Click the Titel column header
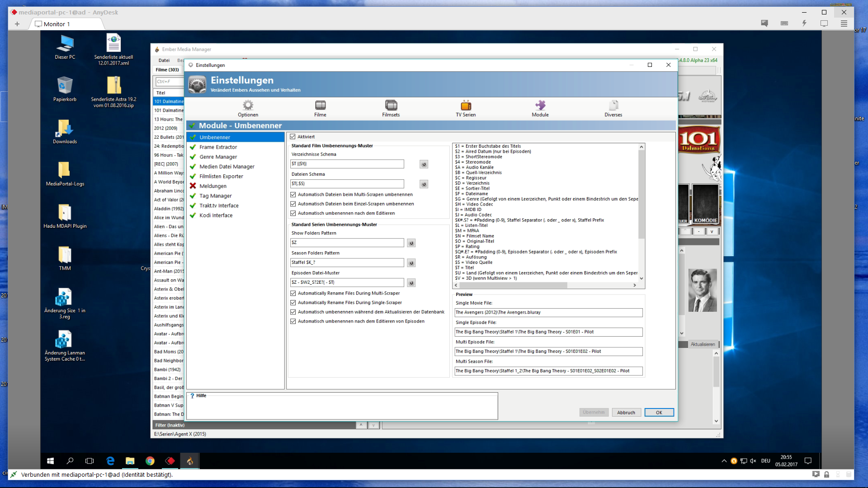This screenshot has height=488, width=868. [x=169, y=93]
